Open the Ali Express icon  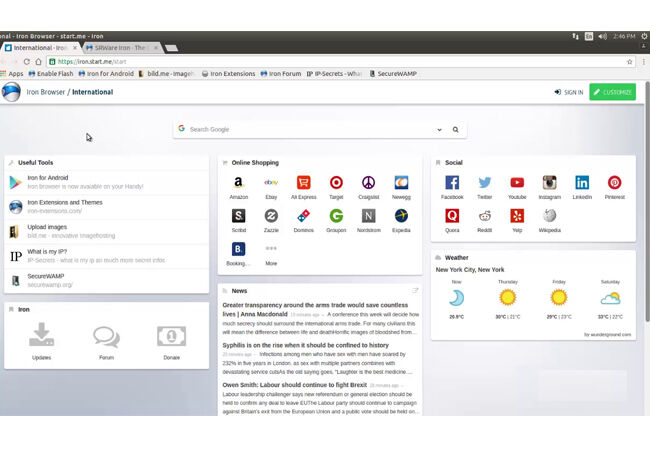tap(303, 183)
